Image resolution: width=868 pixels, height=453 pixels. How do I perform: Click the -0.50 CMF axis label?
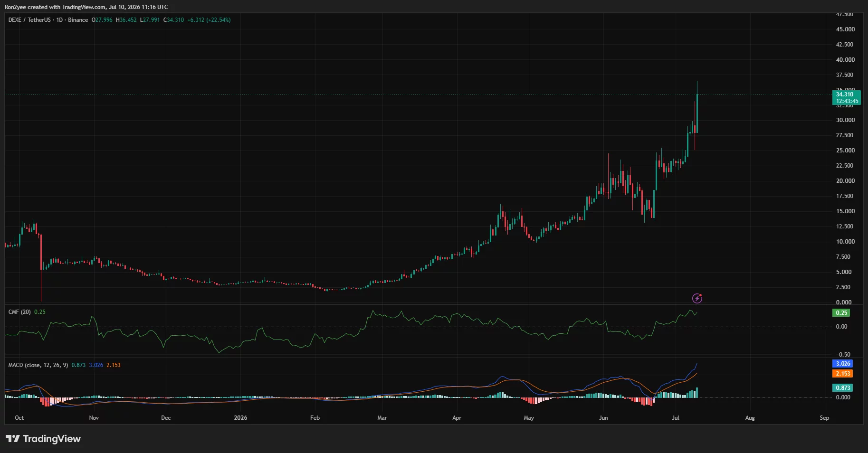[843, 355]
